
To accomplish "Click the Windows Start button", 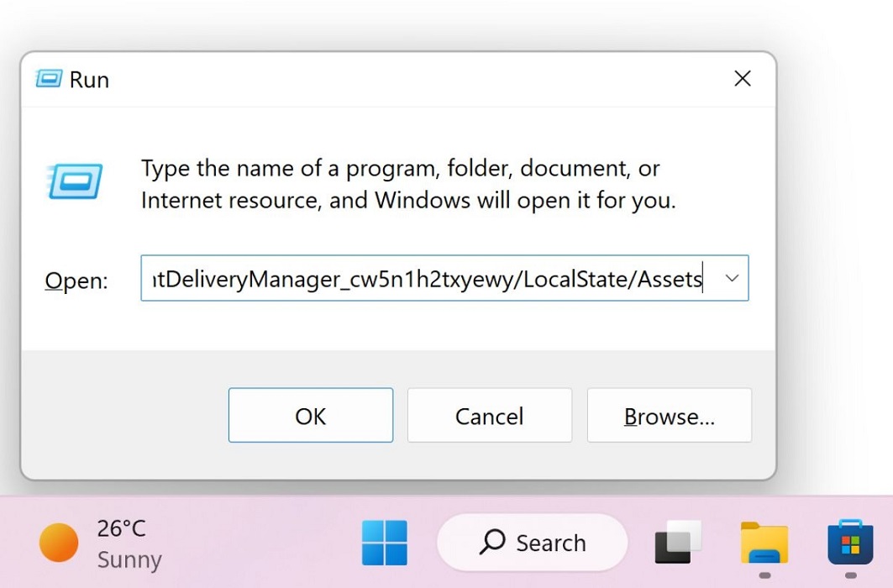I will 384,543.
